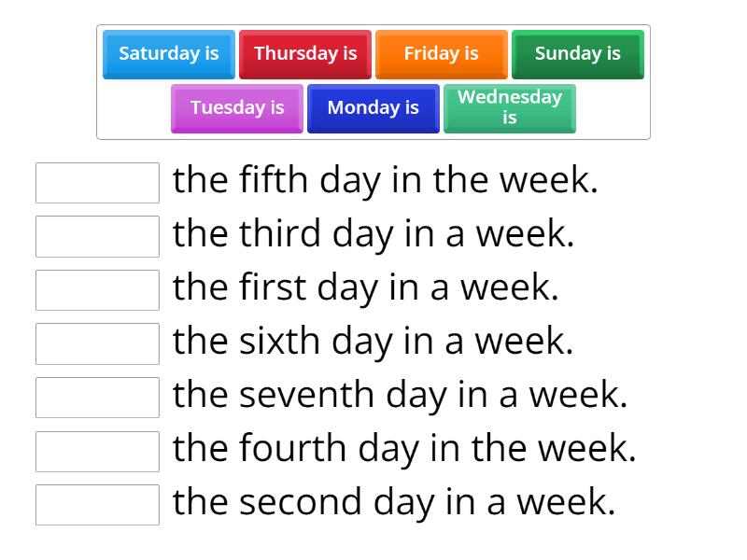This screenshot has width=747, height=560.
Task: Click the "Wednesday is" tile
Action: tap(509, 105)
